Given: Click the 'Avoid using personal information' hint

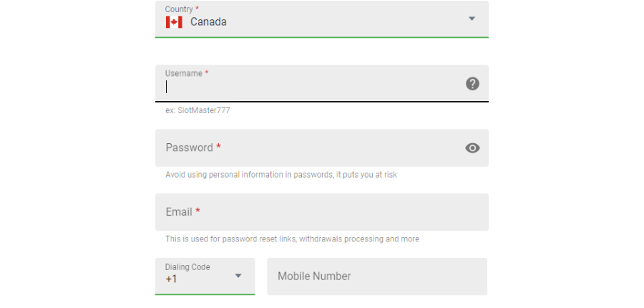Looking at the screenshot, I should [281, 175].
